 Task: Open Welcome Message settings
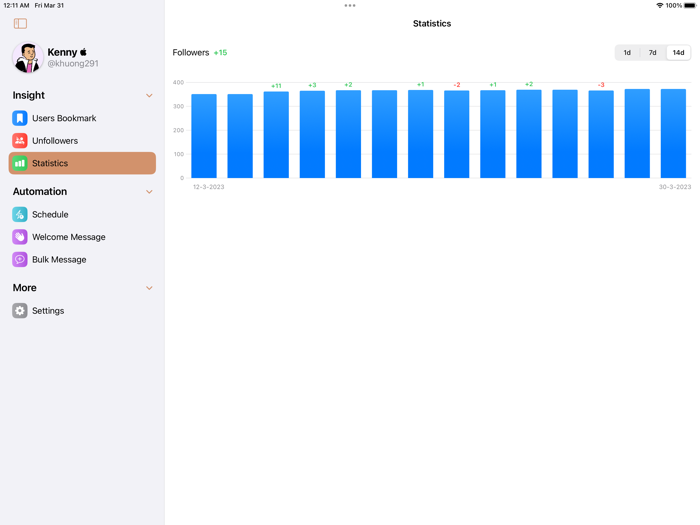82,237
